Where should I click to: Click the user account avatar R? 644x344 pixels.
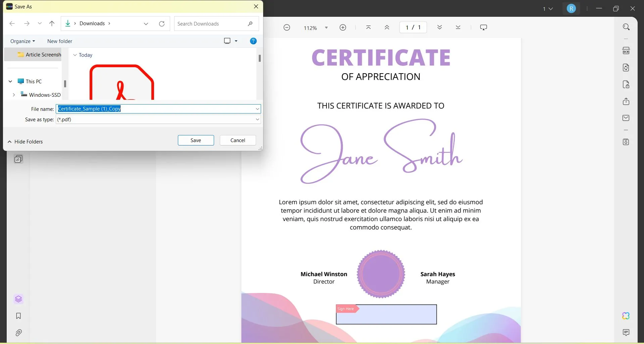571,9
